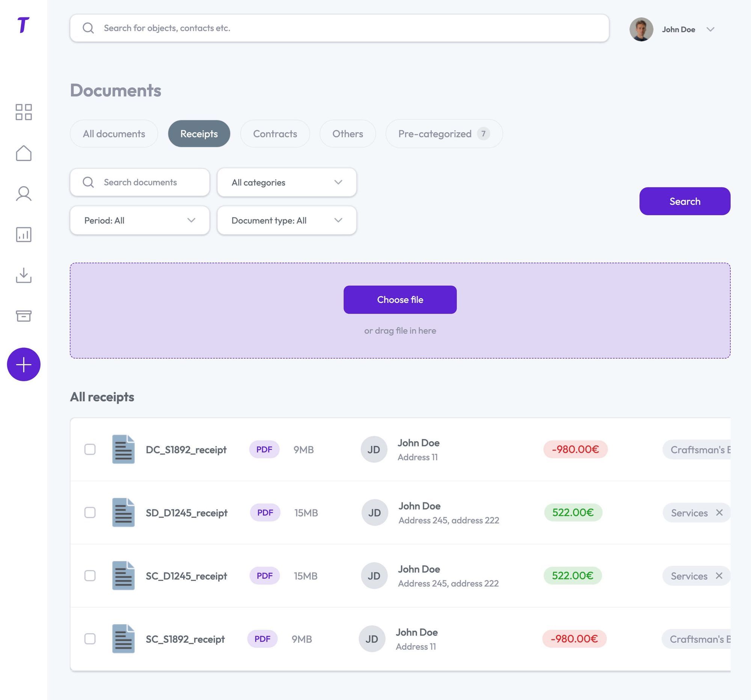Select the home icon in the sidebar

click(23, 153)
